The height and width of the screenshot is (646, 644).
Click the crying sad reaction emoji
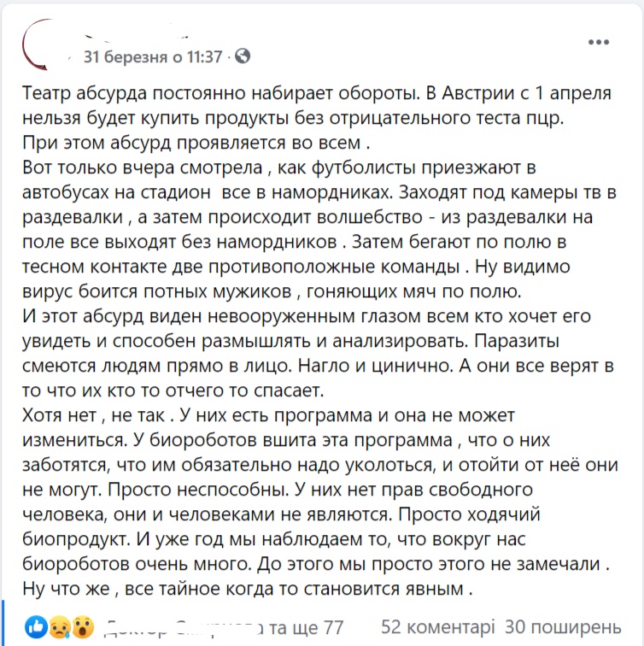(x=60, y=626)
